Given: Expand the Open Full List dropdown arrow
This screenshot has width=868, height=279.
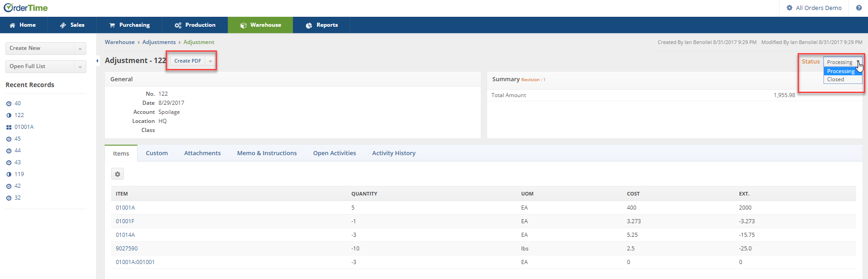Looking at the screenshot, I should tap(80, 67).
